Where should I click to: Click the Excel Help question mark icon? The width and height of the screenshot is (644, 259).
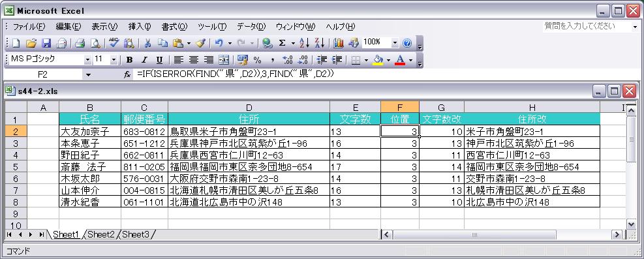(407, 42)
